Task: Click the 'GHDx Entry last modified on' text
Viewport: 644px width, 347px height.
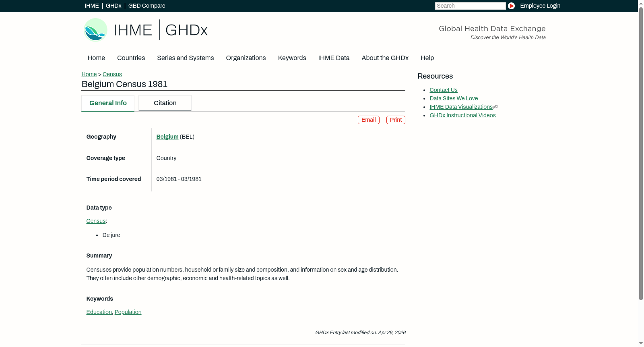Action: 360,332
